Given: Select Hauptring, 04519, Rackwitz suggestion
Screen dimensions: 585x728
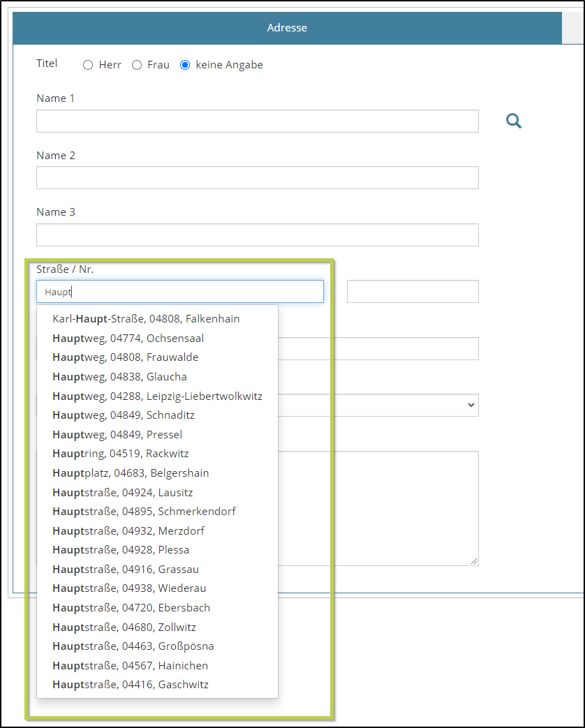Looking at the screenshot, I should (x=120, y=454).
